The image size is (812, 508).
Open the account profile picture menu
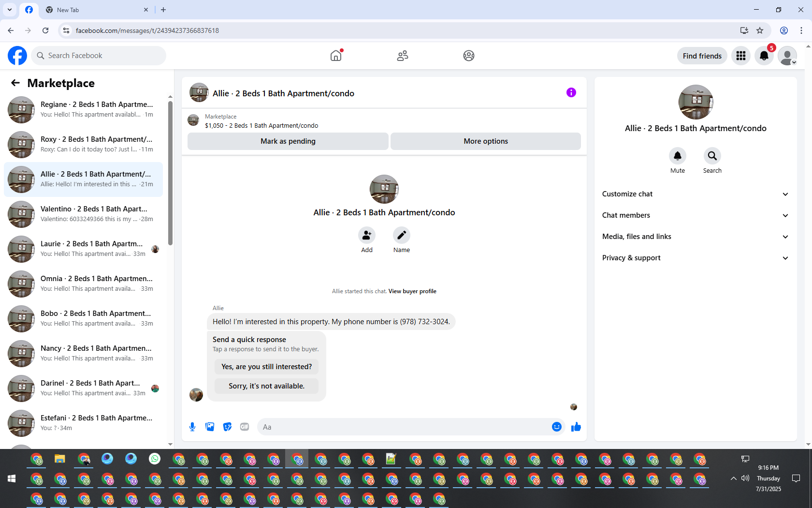point(787,56)
